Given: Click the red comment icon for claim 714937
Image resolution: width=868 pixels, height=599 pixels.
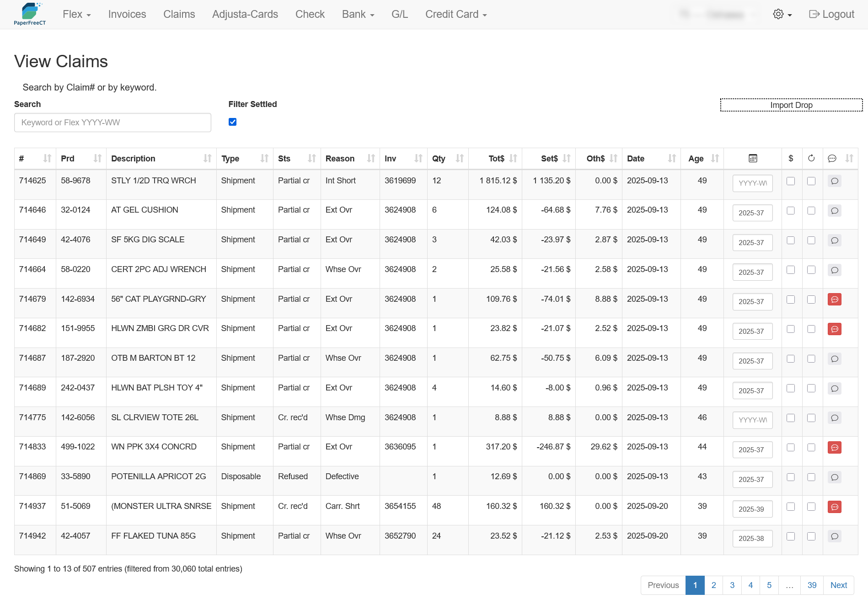Looking at the screenshot, I should point(834,507).
